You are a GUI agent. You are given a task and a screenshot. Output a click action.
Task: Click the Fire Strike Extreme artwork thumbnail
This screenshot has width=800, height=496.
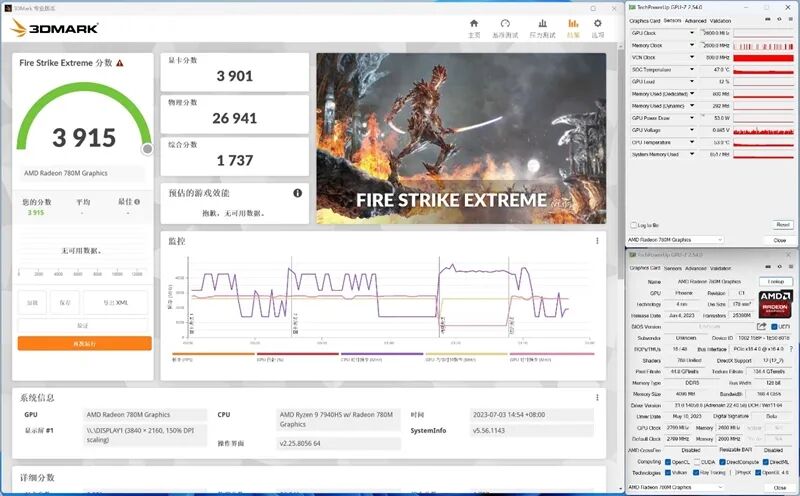pyautogui.click(x=461, y=138)
